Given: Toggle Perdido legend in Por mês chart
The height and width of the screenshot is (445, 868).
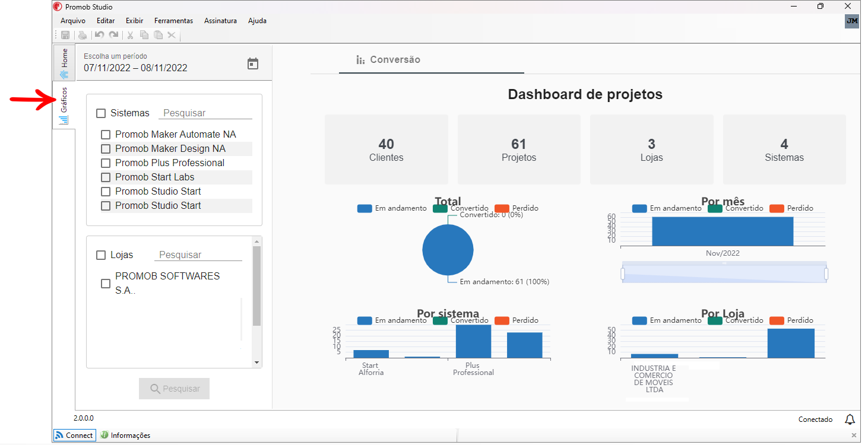Looking at the screenshot, I should click(791, 208).
